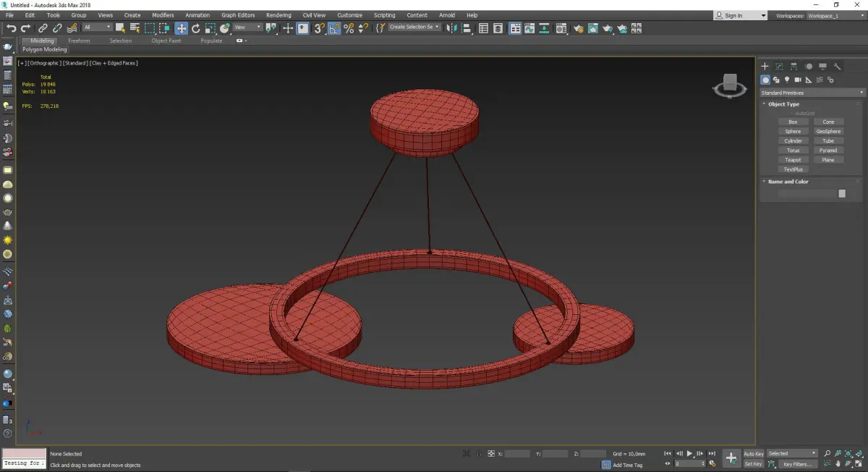
Task: Open the Graph Editors menu
Action: 238,15
